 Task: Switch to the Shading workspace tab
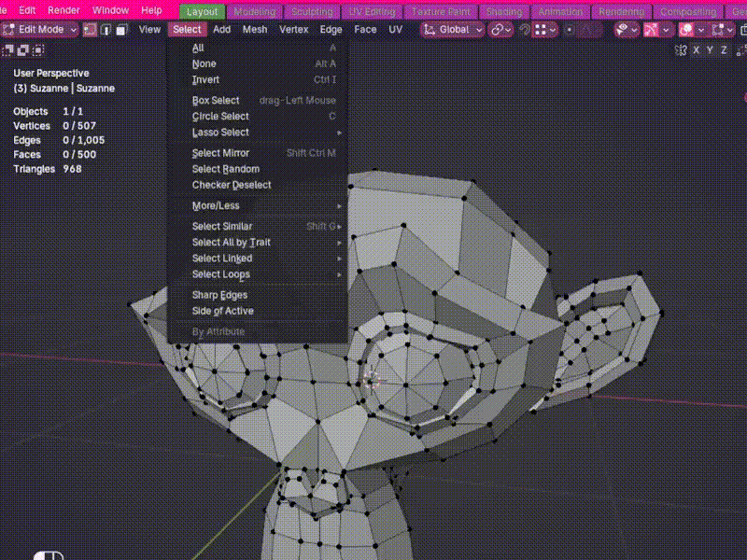point(504,11)
